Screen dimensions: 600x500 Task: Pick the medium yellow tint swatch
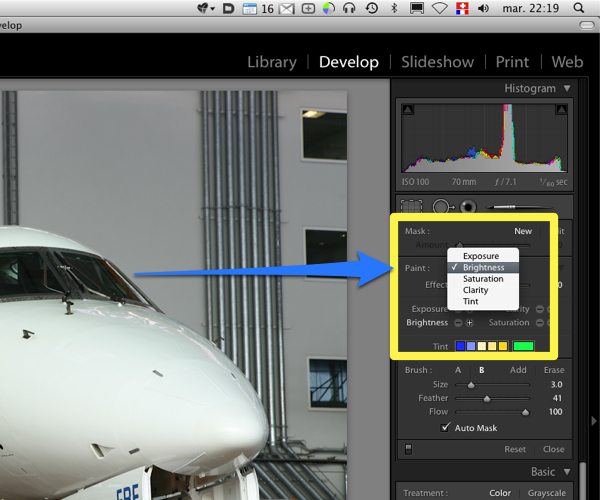click(x=492, y=346)
